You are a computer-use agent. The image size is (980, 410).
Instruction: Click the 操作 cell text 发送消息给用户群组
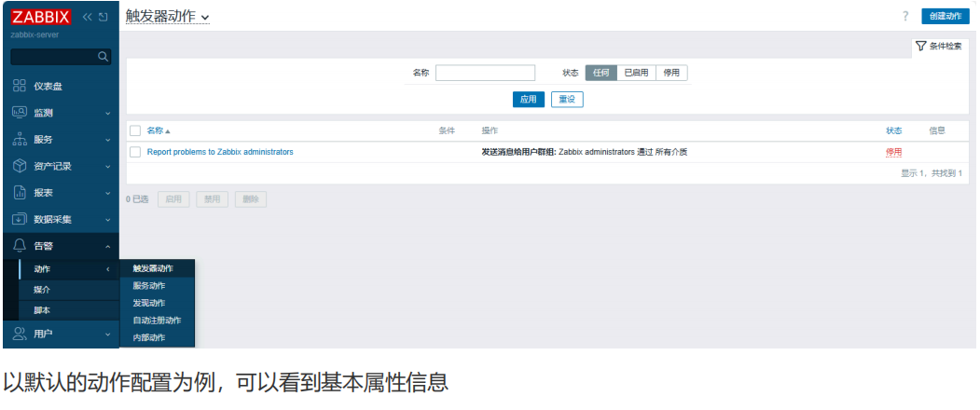518,152
